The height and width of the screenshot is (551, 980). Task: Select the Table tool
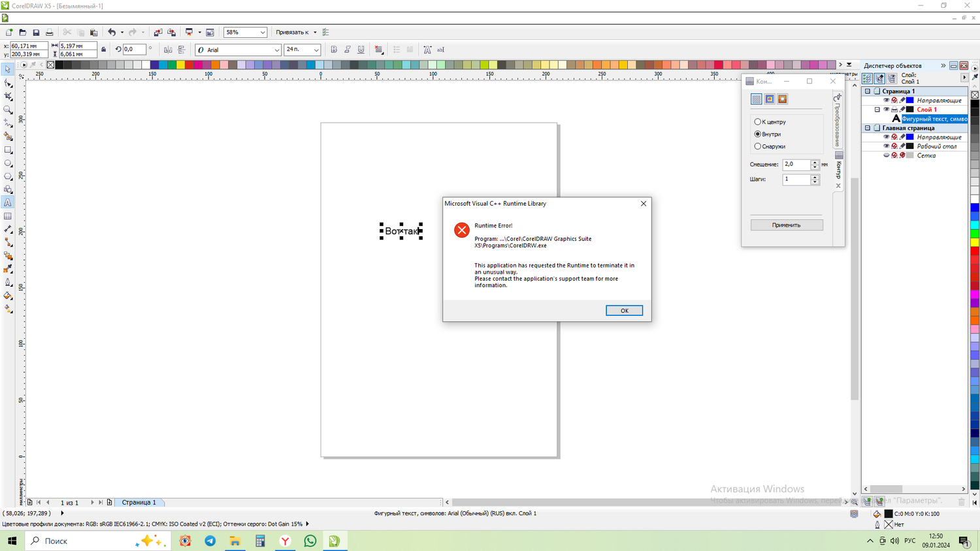[8, 216]
